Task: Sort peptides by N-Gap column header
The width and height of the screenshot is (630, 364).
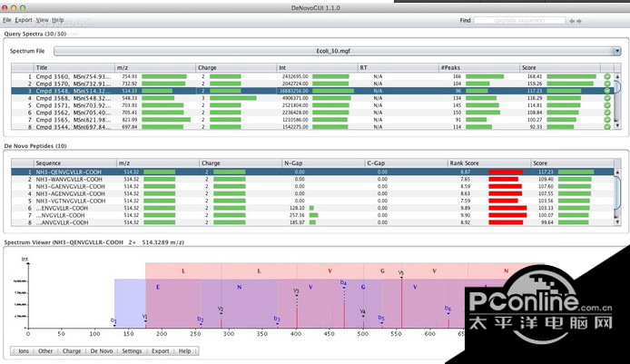Action: pyautogui.click(x=323, y=163)
